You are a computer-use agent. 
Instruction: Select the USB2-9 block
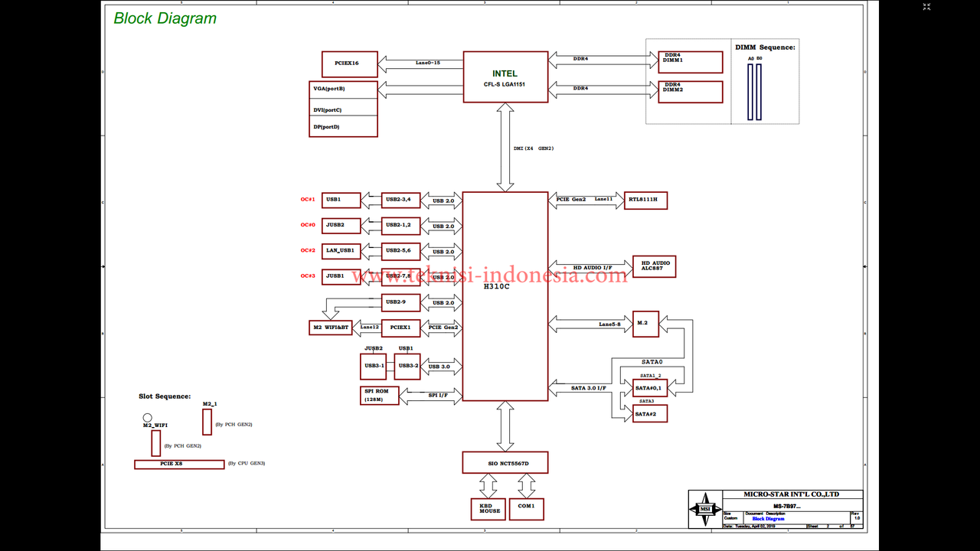coord(401,302)
